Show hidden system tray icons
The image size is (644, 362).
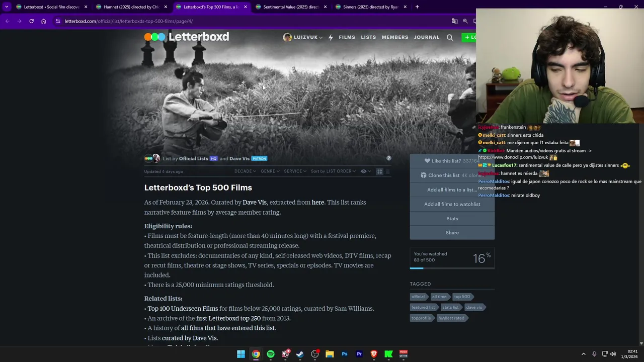pyautogui.click(x=584, y=354)
